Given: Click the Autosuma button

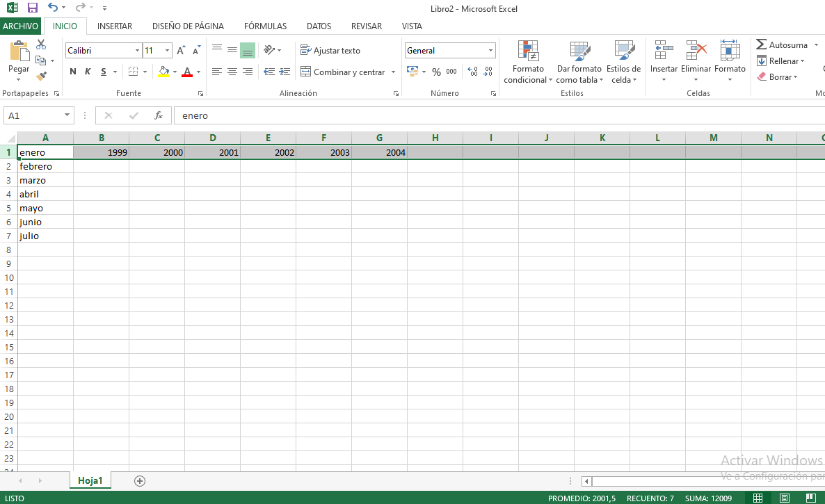Looking at the screenshot, I should [x=782, y=44].
